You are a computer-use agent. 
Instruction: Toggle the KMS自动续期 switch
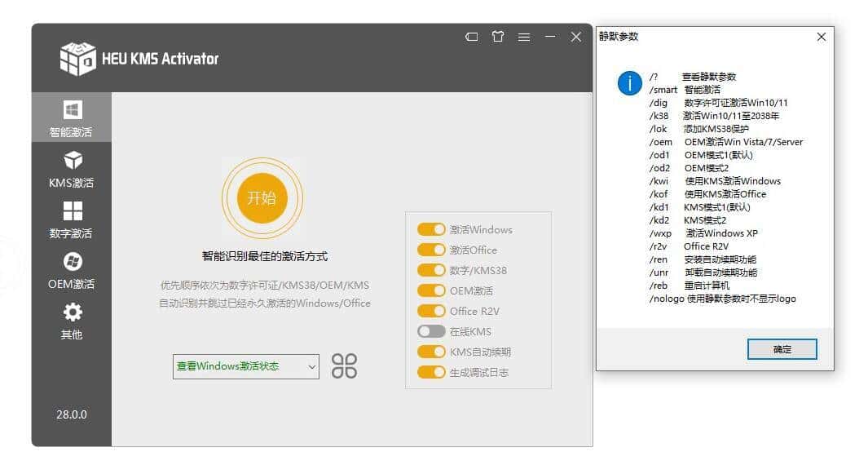pyautogui.click(x=431, y=352)
